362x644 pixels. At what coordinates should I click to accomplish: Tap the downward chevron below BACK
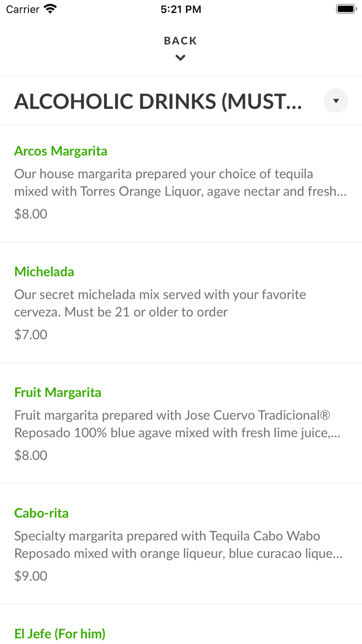click(x=180, y=57)
